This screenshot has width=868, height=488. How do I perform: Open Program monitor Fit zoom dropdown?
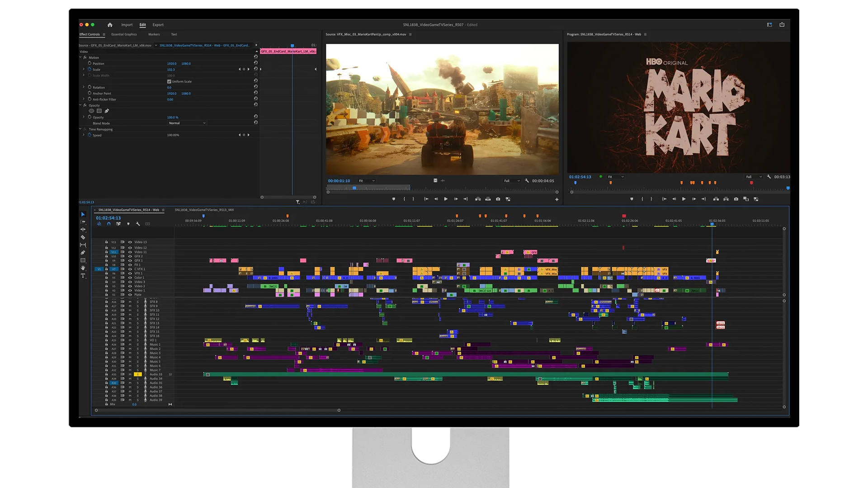pos(616,177)
